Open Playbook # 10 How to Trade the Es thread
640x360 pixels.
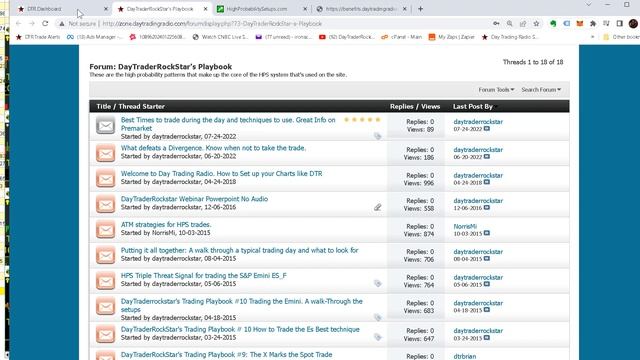(240, 329)
